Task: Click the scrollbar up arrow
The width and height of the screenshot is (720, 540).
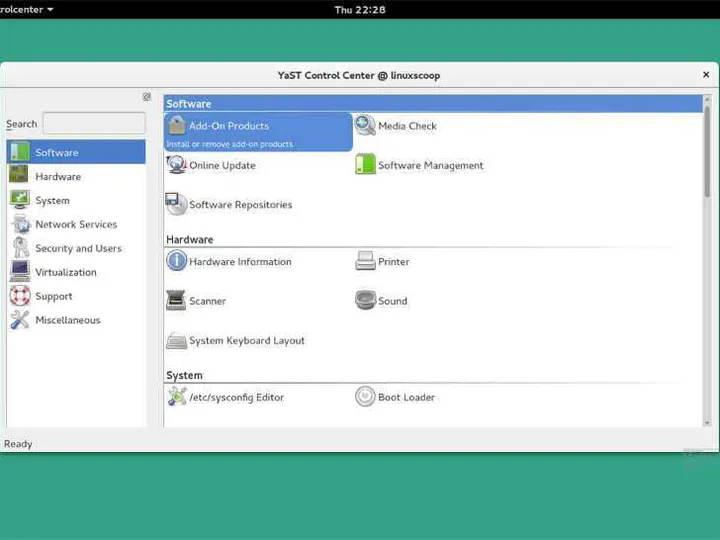Action: (707, 99)
